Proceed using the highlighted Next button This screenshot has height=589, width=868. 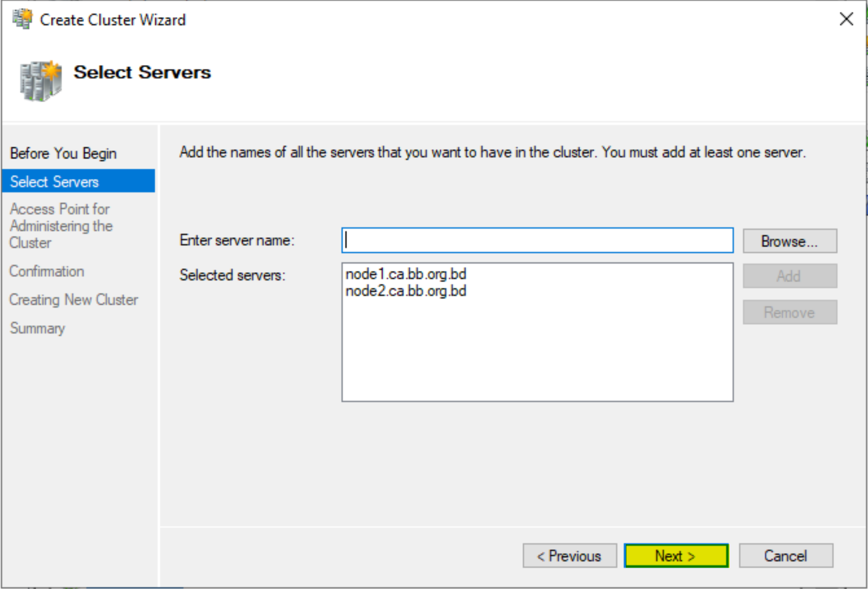click(x=676, y=556)
